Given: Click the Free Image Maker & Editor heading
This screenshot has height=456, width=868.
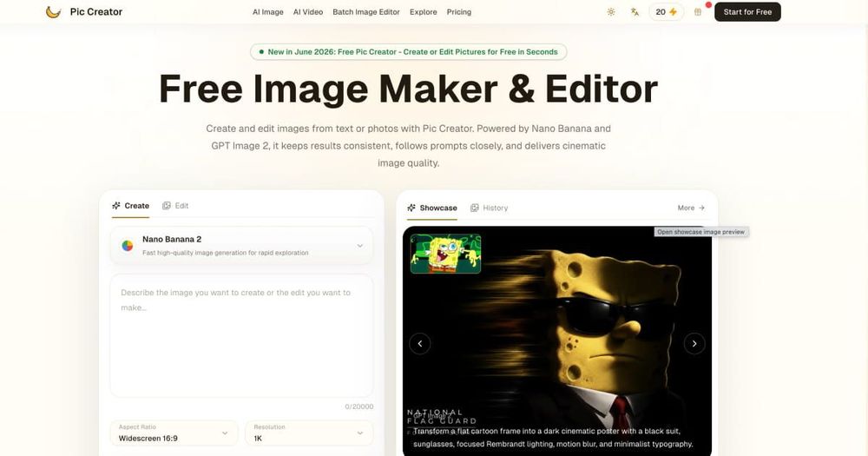Looking at the screenshot, I should point(409,89).
